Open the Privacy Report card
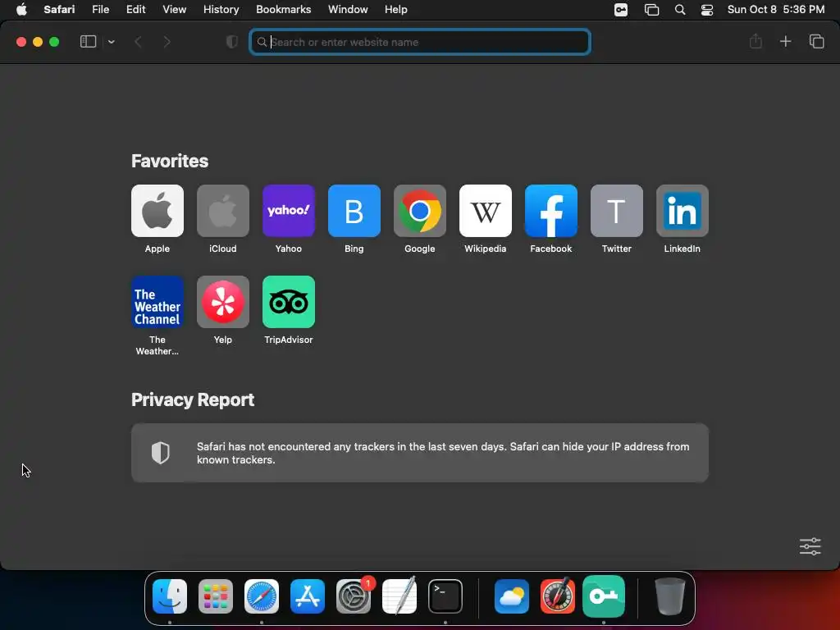Screen dimensions: 840x630 pos(419,453)
